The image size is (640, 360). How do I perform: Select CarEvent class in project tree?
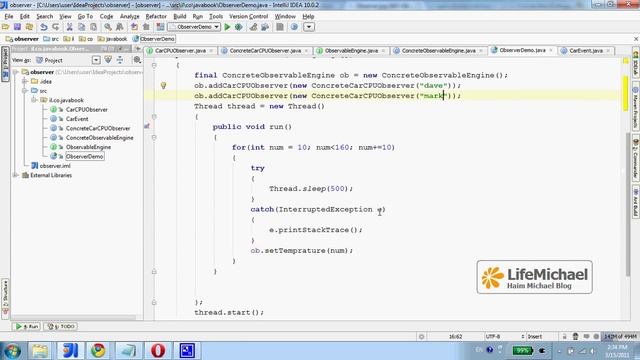click(77, 119)
